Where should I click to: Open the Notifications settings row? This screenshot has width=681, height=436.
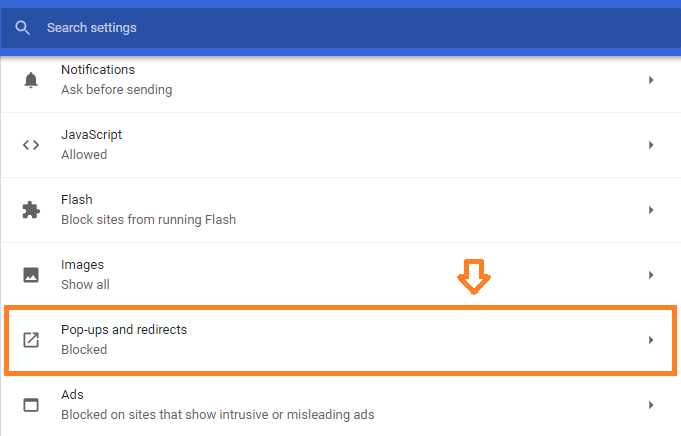[340, 80]
